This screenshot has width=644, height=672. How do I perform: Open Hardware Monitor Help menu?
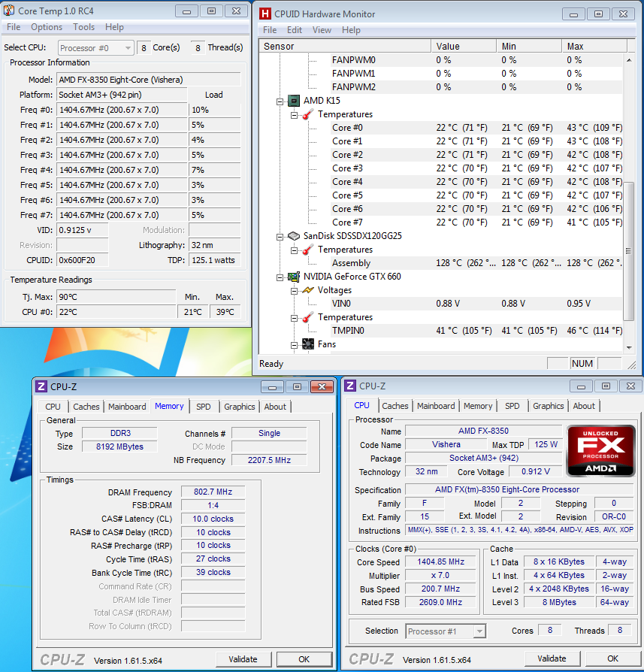pos(351,30)
